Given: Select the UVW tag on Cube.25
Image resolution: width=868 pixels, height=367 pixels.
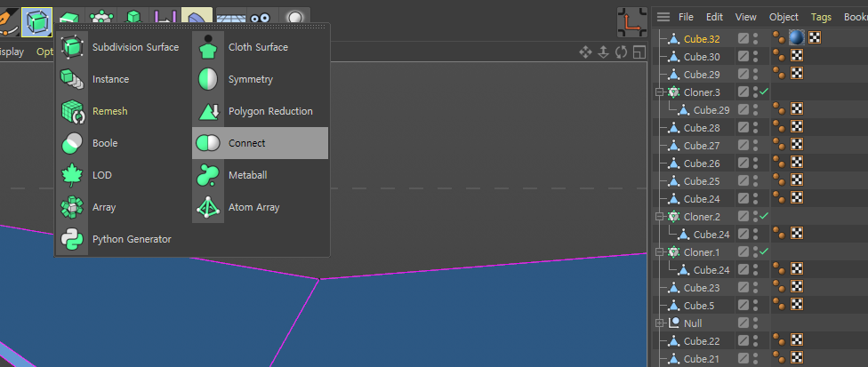Looking at the screenshot, I should click(797, 180).
